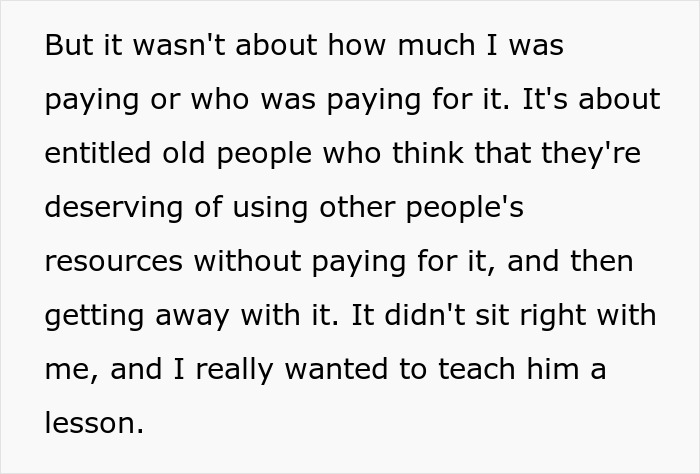Click the word "without"
Image resolution: width=700 pixels, height=474 pixels.
point(247,261)
